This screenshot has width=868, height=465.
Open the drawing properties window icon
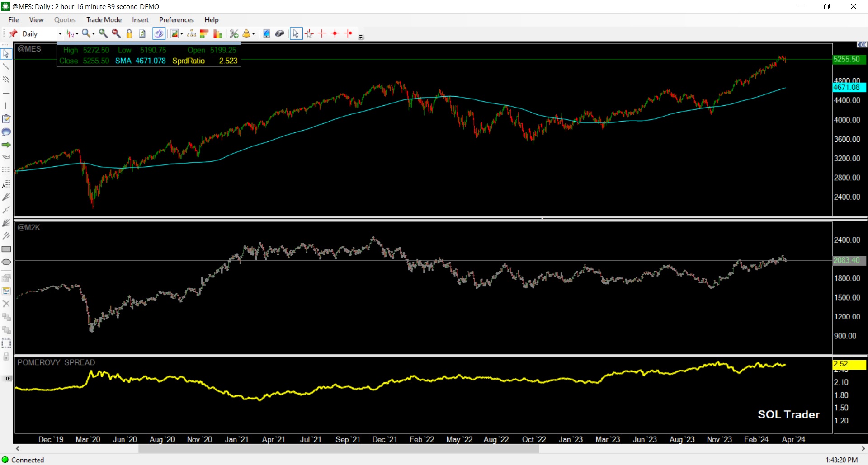6,291
